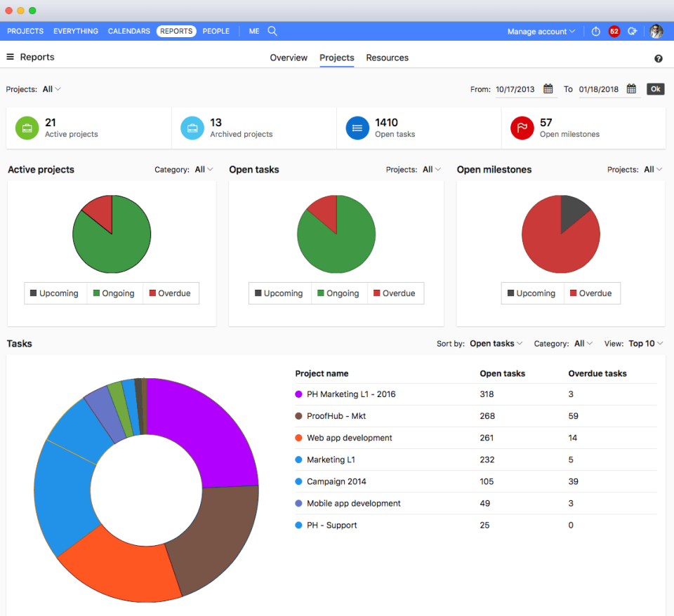Click the help question mark icon

click(658, 58)
